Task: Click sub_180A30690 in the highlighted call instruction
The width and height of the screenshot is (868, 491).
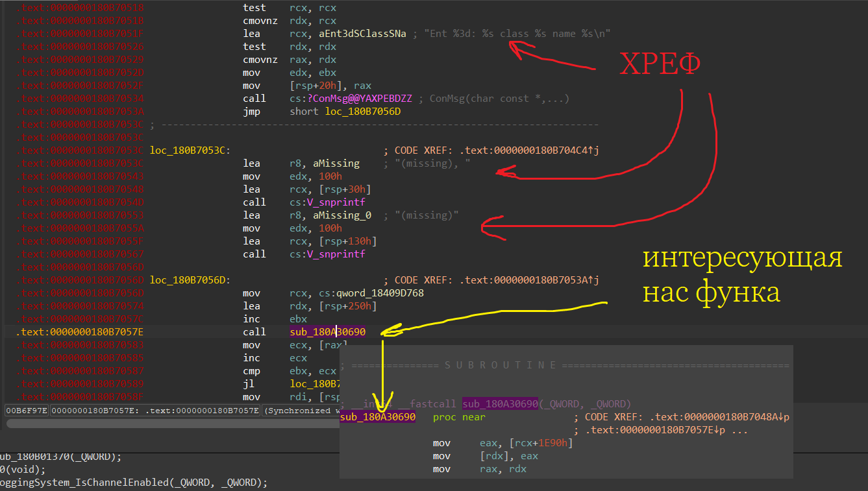Action: [328, 332]
